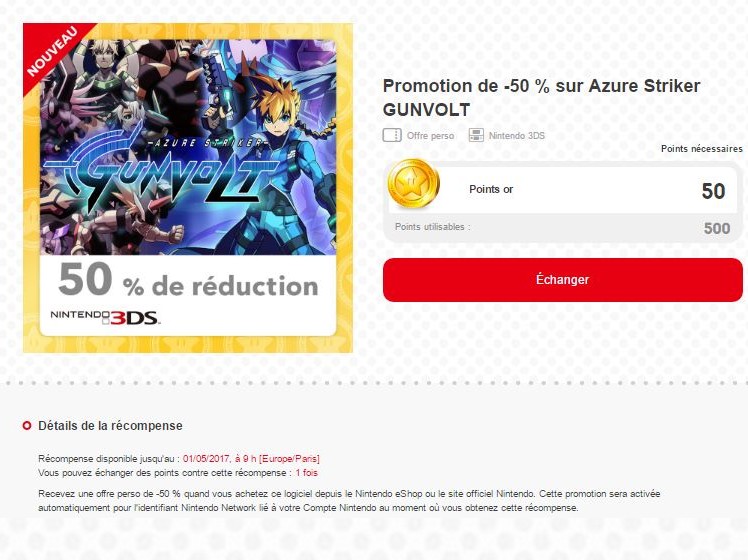Click the 50 points required value
Screen dimensions: 748x560
pyautogui.click(x=714, y=191)
